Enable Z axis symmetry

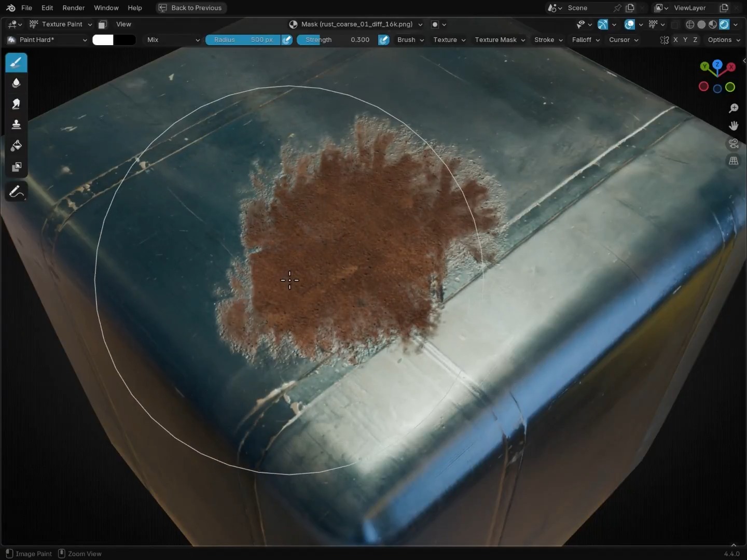[x=695, y=40]
